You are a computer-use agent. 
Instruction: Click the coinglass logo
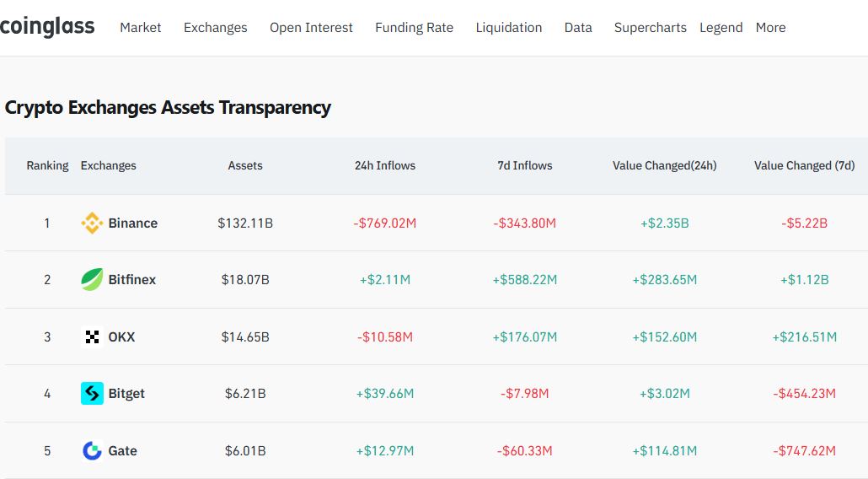47,27
